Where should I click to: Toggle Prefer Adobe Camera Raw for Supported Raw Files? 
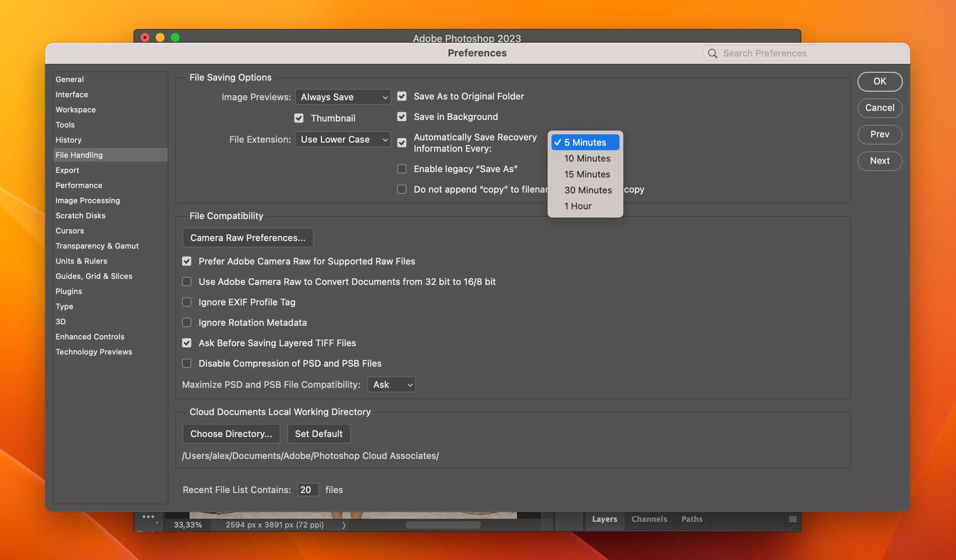pyautogui.click(x=186, y=261)
